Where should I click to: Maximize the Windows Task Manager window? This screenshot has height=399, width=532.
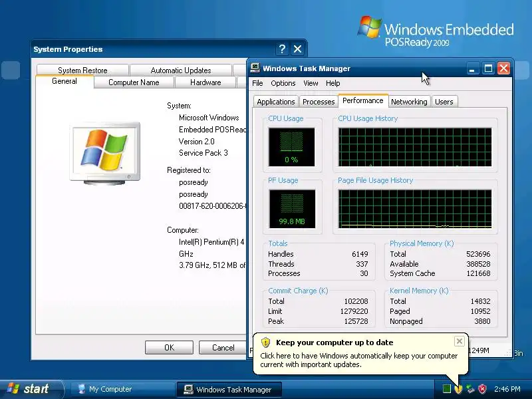tap(488, 68)
